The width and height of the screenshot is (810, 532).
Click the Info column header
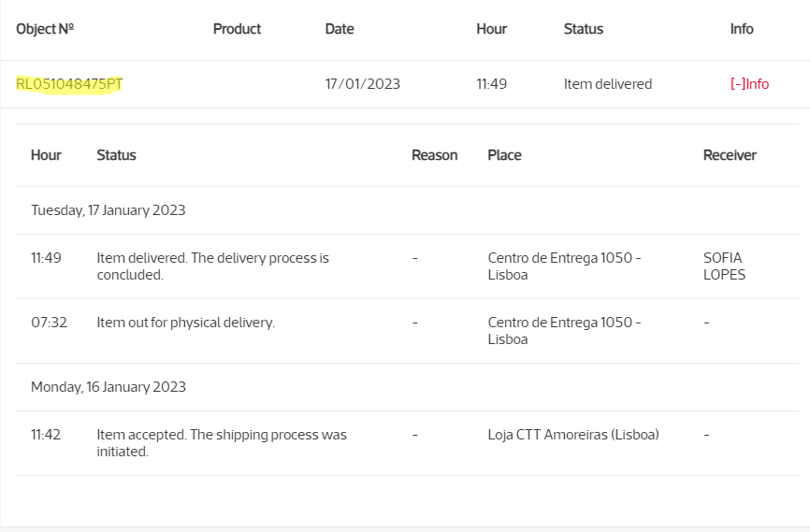pos(742,29)
